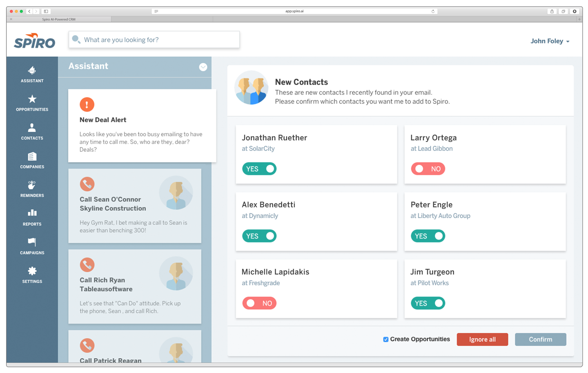Image resolution: width=588 pixels, height=373 pixels.
Task: Open the Companies section in the sidebar
Action: pos(32,160)
